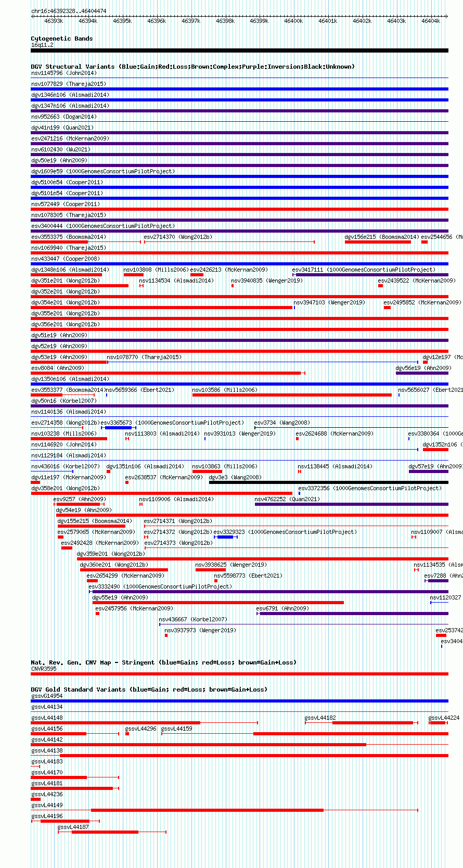Click esv6791 (Ahn2009) label

tap(282, 608)
